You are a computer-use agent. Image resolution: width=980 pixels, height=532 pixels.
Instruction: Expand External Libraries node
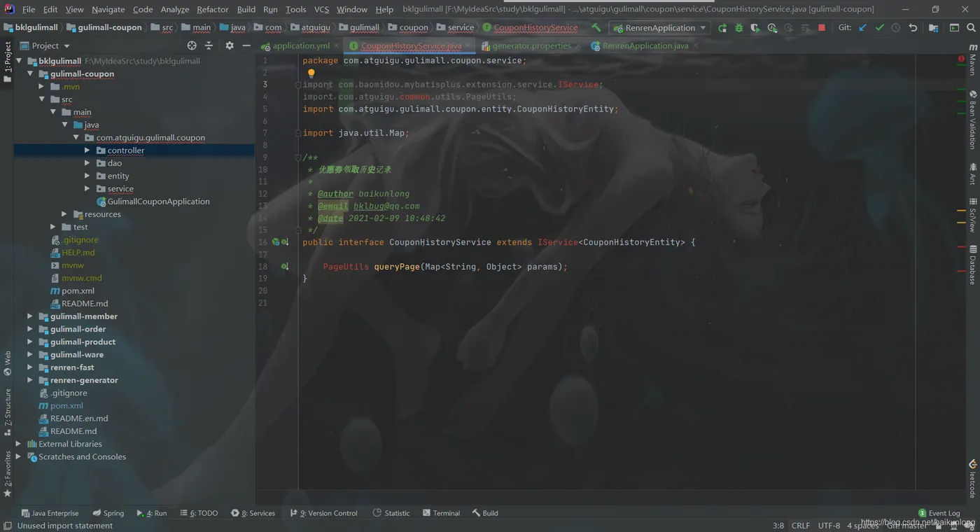pos(19,444)
